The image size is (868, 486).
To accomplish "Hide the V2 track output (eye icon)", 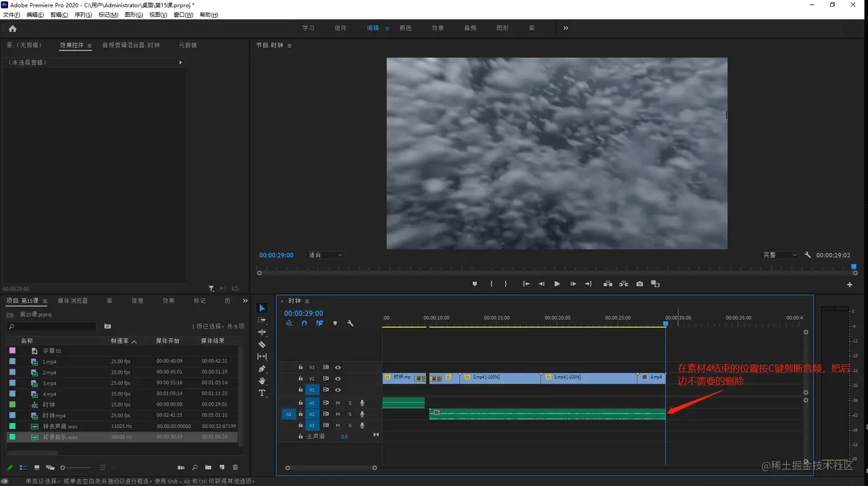I will pyautogui.click(x=338, y=379).
